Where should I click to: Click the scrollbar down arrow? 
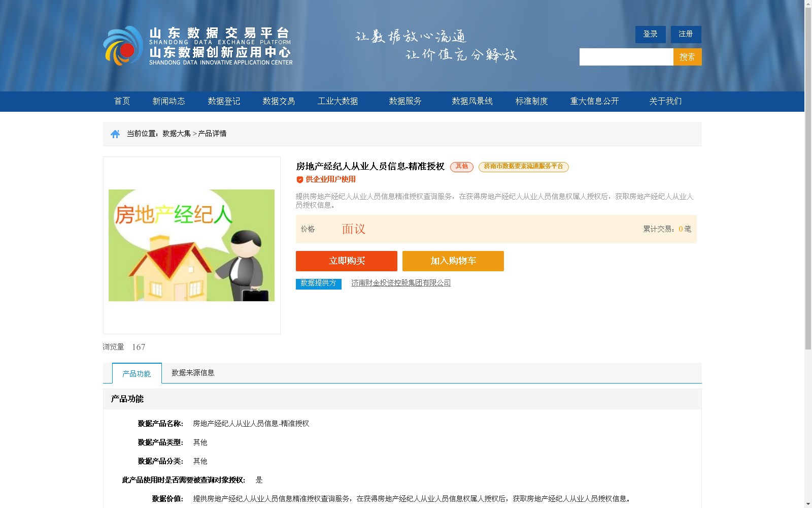coord(808,504)
